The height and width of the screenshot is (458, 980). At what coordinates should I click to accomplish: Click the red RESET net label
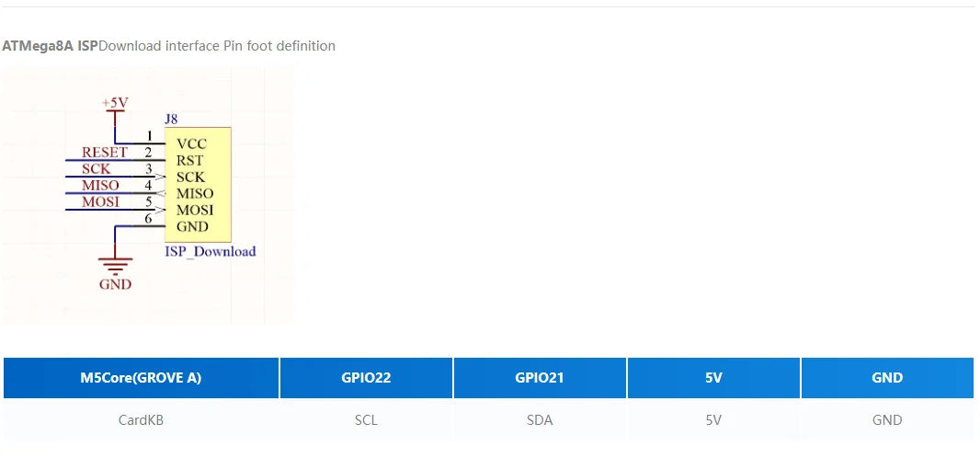tap(105, 153)
